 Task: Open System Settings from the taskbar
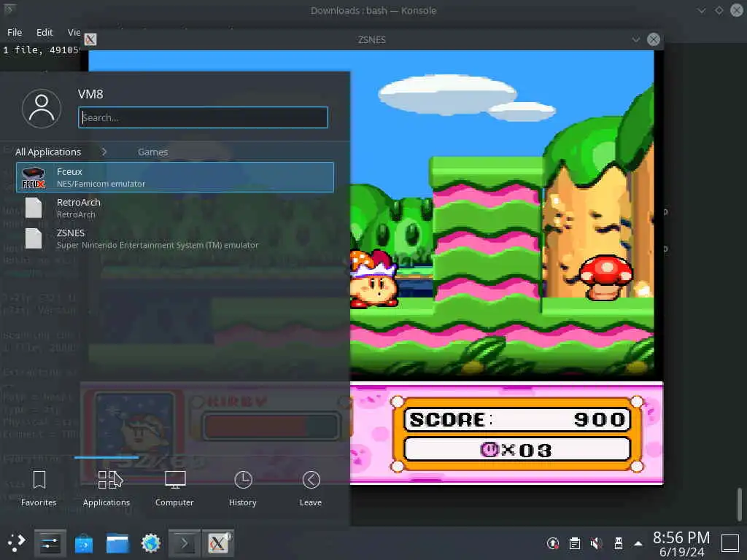coord(50,542)
